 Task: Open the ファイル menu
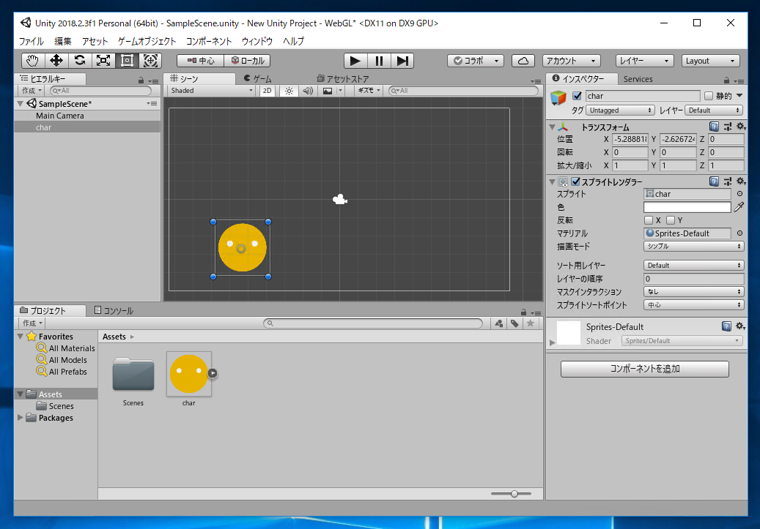click(x=32, y=41)
